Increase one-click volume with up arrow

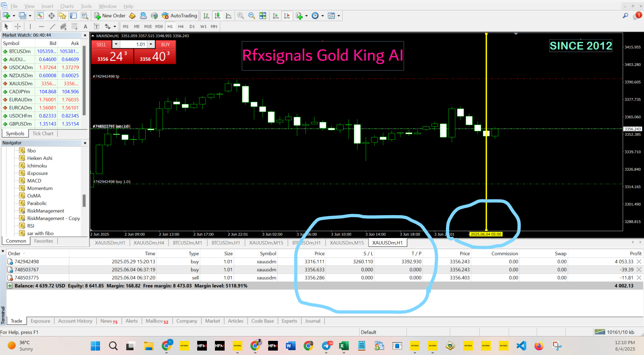[x=151, y=44]
